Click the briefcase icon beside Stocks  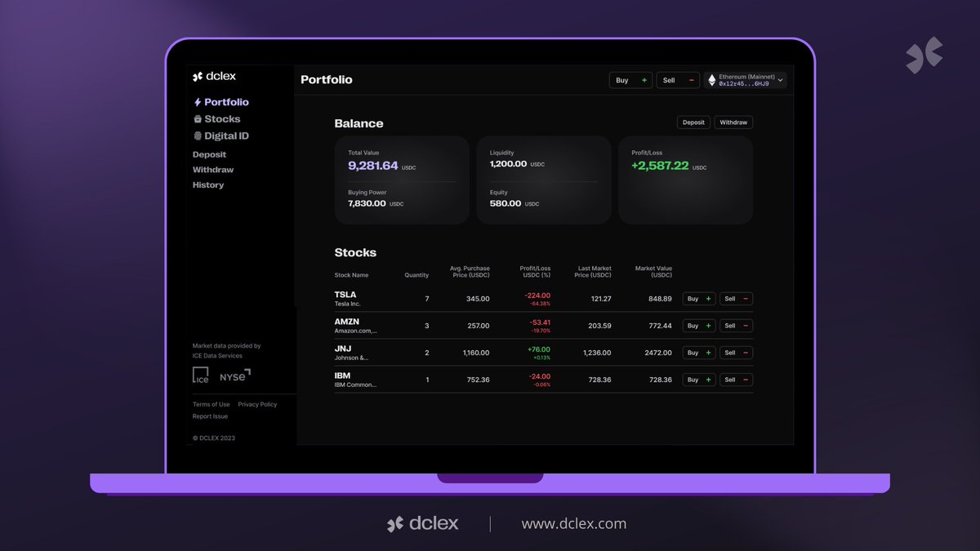point(198,119)
